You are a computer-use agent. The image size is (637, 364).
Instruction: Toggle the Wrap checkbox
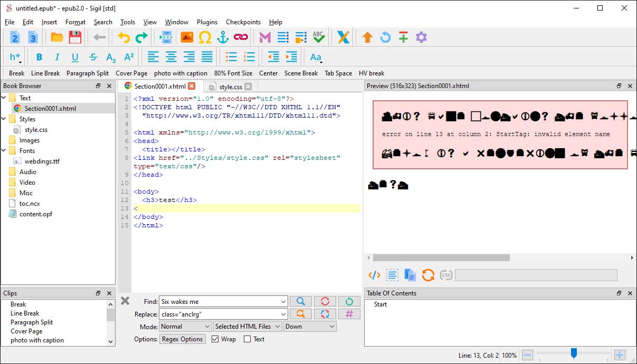click(x=215, y=339)
